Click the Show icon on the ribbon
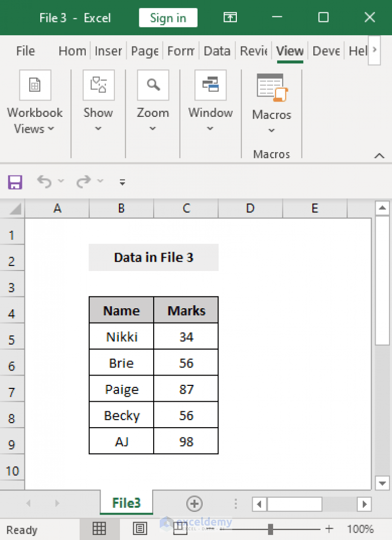 pos(98,85)
